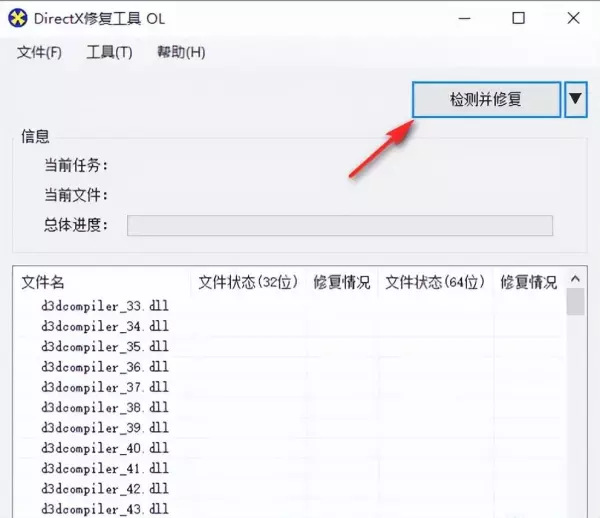Click the 检测并修复 button

tap(486, 99)
